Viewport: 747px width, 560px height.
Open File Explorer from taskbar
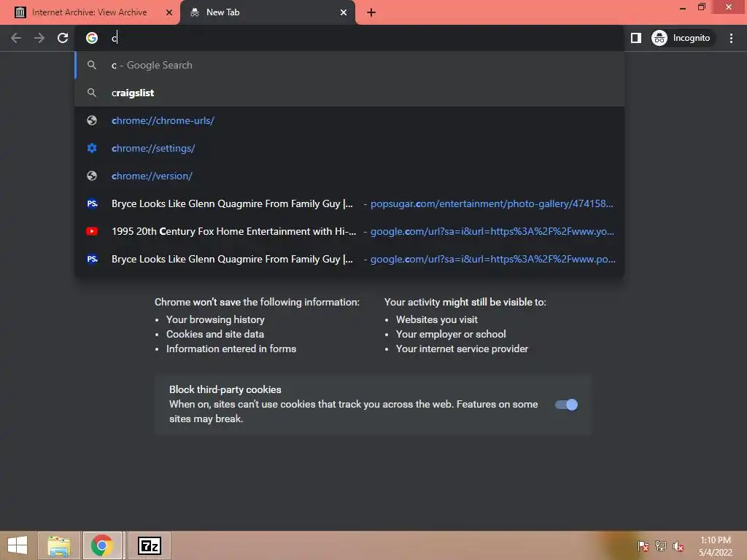pos(59,545)
